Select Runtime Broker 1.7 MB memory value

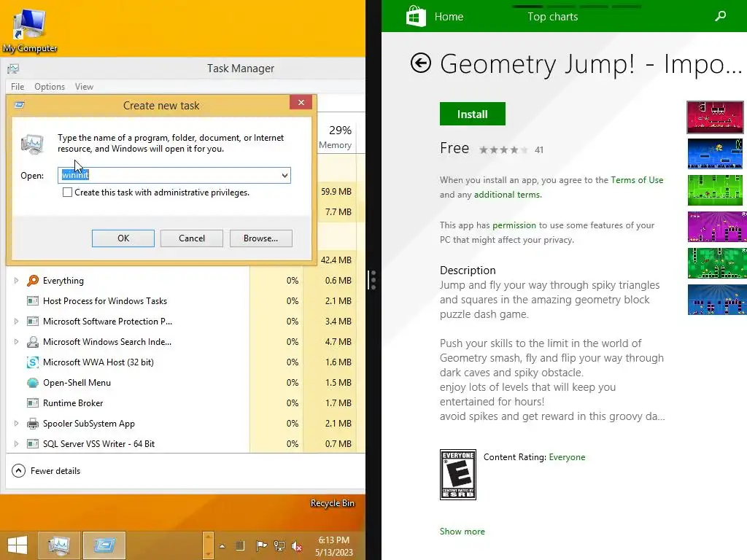(x=338, y=403)
